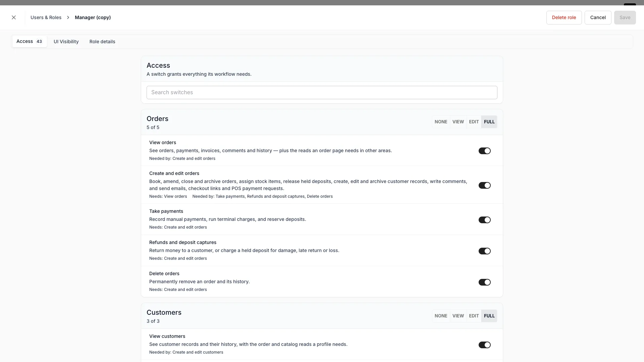
Task: Cancel editing the role
Action: 598,17
